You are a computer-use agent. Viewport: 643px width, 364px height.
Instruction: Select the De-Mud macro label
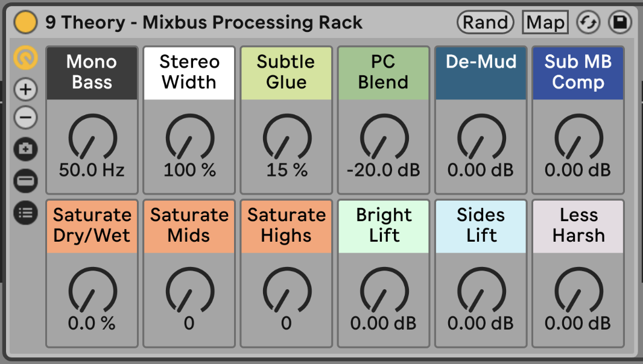(481, 73)
